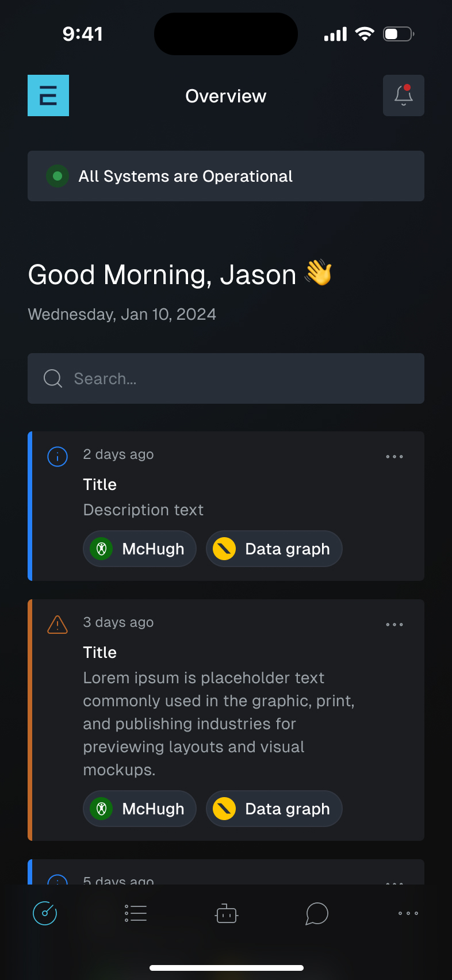
Task: Select Data graph tag on 2 days ago card
Action: 274,549
